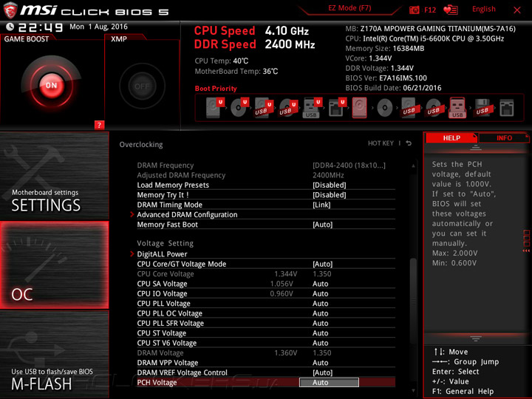Open the DRAM Frequency DDR4-2400 dropdown
The width and height of the screenshot is (532, 399).
(349, 166)
